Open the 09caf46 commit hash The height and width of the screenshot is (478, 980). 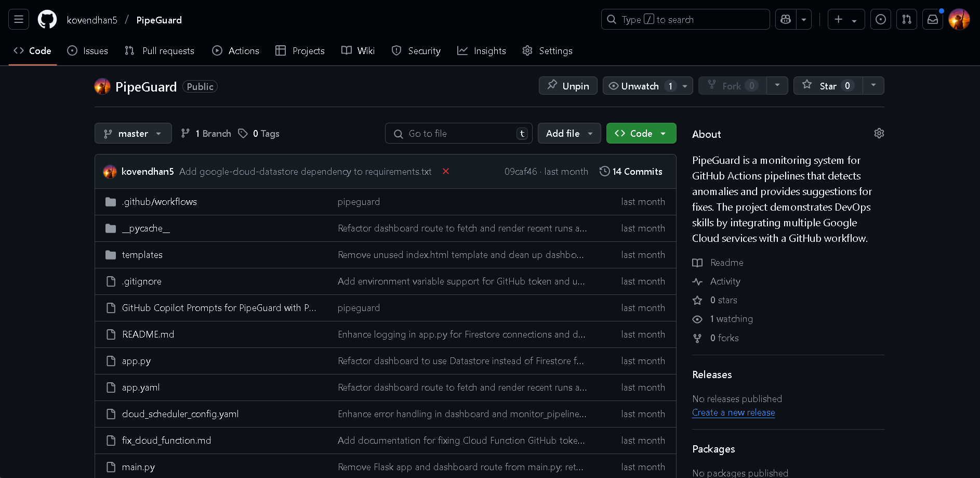click(x=521, y=172)
